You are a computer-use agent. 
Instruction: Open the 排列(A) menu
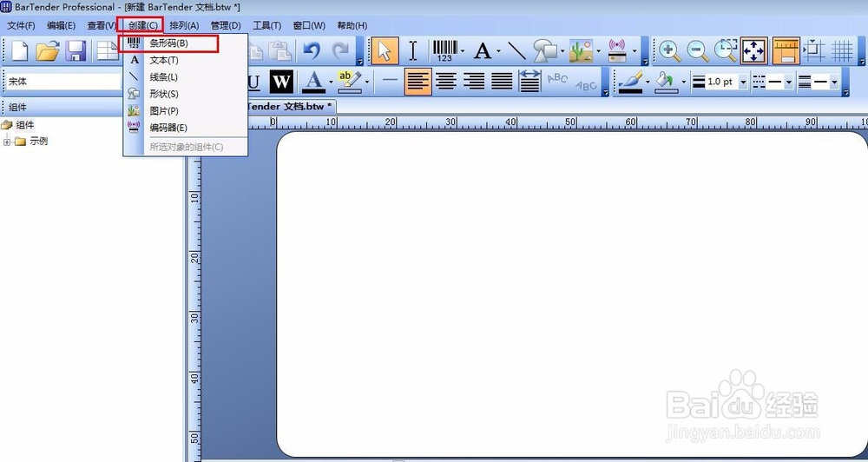click(x=184, y=25)
